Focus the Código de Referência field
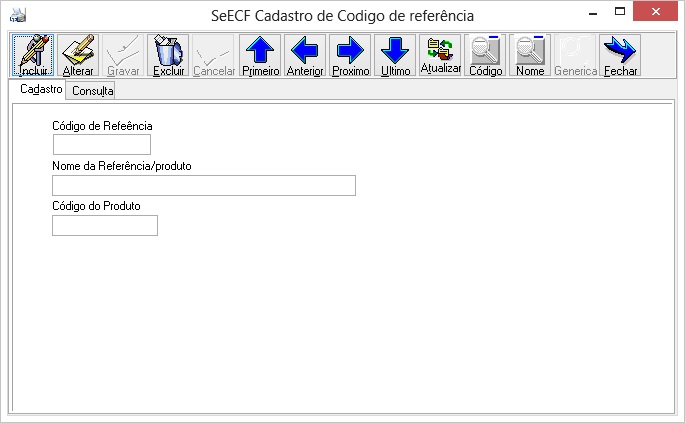 (x=101, y=145)
